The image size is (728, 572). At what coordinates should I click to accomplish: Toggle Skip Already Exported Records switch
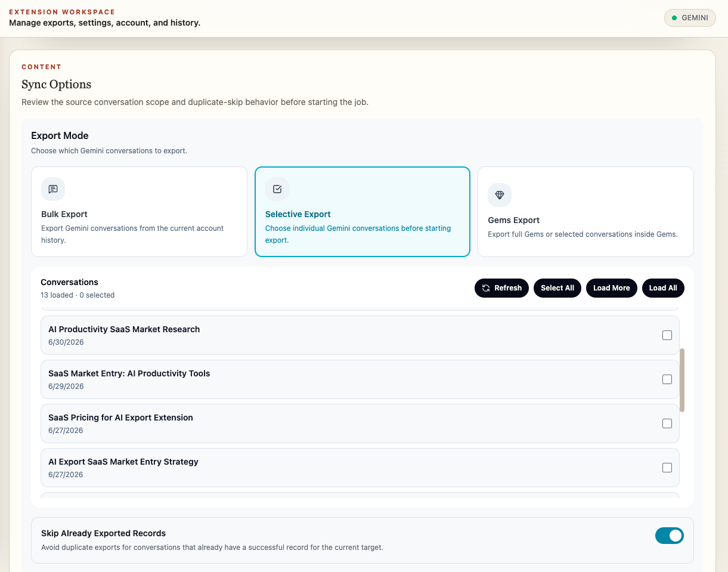tap(670, 536)
